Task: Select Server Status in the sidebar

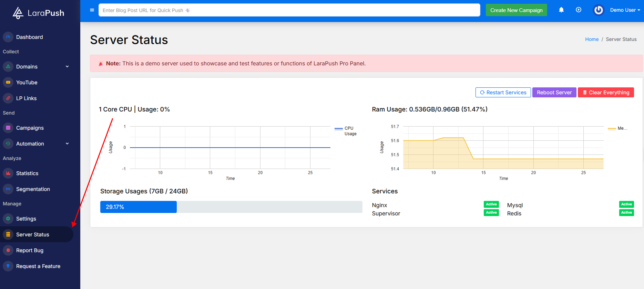Action: 37,234
